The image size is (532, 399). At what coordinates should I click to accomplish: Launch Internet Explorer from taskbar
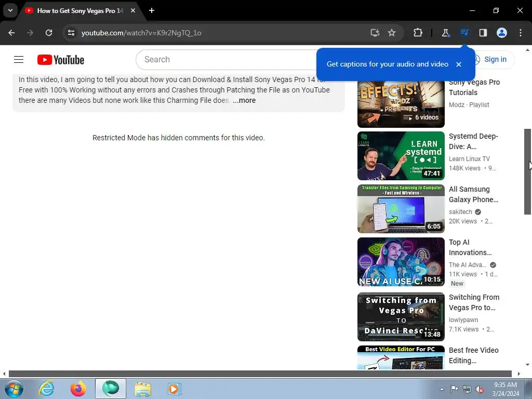coord(46,389)
